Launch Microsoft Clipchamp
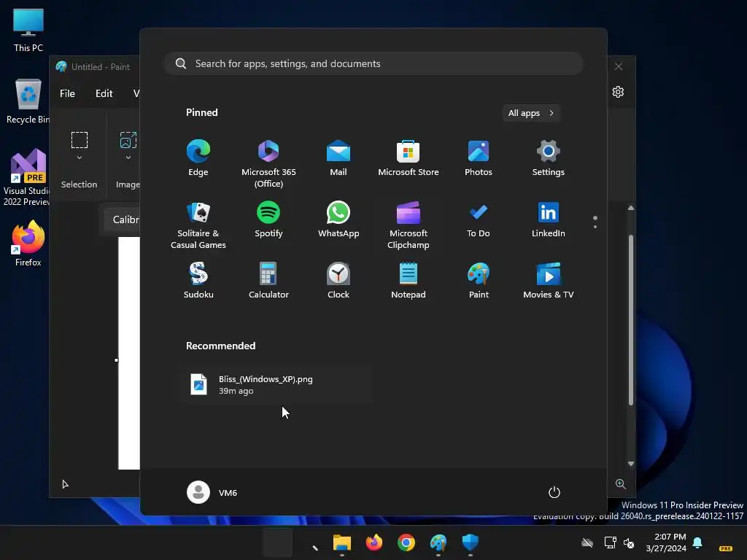The height and width of the screenshot is (560, 747). (x=409, y=226)
